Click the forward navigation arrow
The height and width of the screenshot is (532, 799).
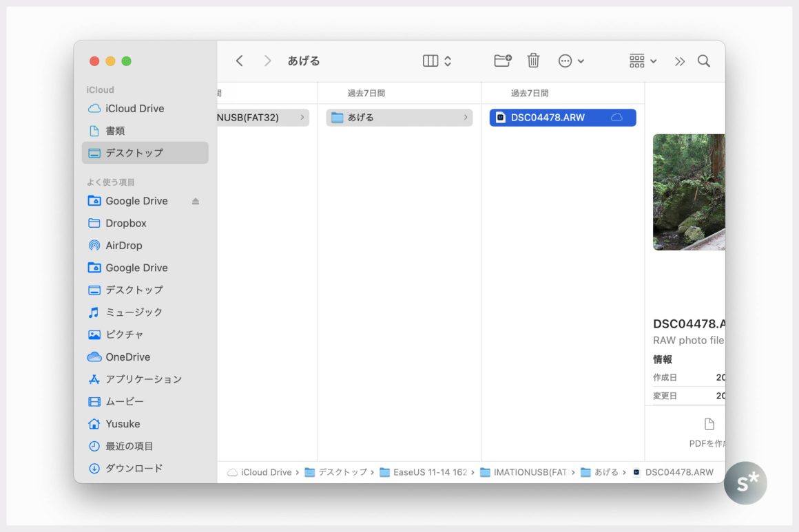coord(267,61)
